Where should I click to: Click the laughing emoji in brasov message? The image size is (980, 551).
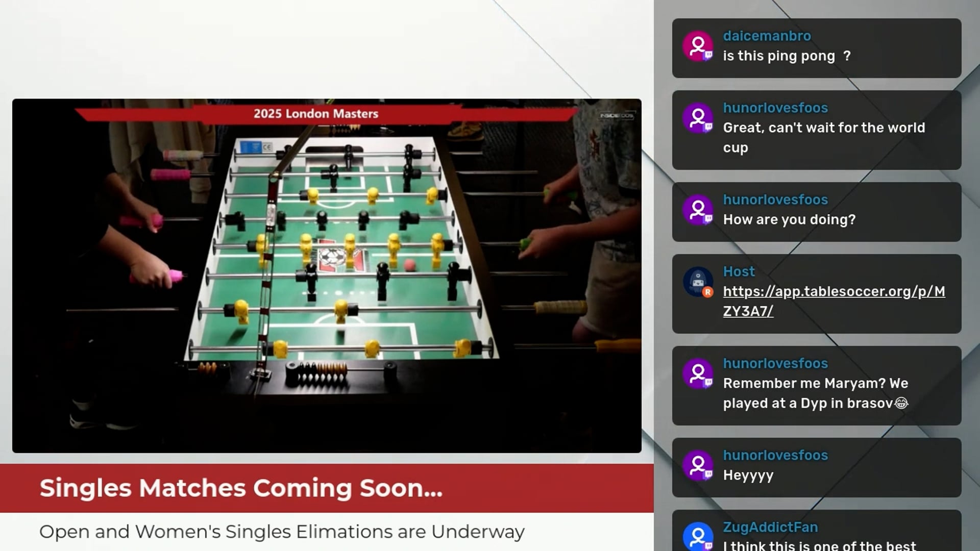tap(901, 403)
